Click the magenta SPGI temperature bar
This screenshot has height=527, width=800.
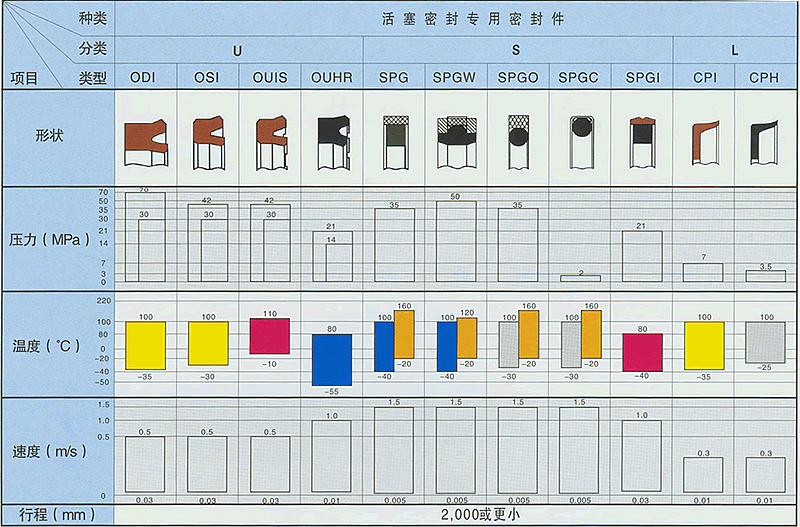pyautogui.click(x=642, y=352)
